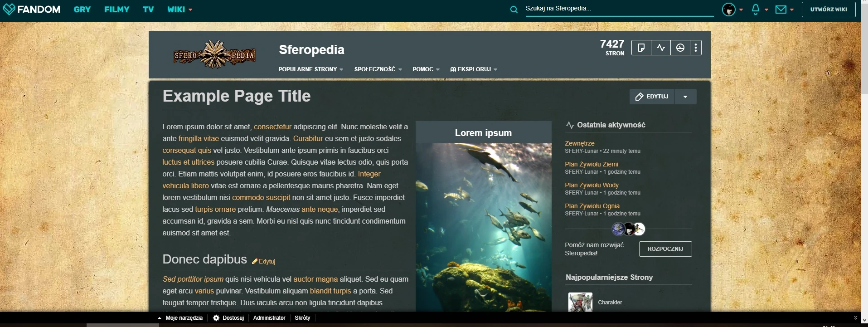Open Administrator in bottom toolbar

[269, 318]
